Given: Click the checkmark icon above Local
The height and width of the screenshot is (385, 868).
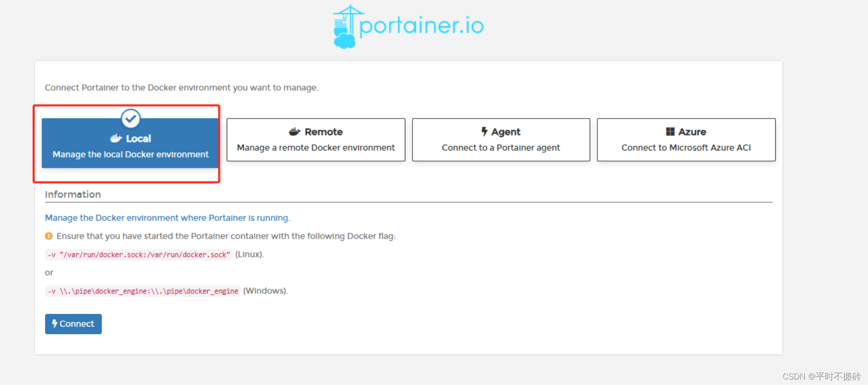Looking at the screenshot, I should [131, 119].
